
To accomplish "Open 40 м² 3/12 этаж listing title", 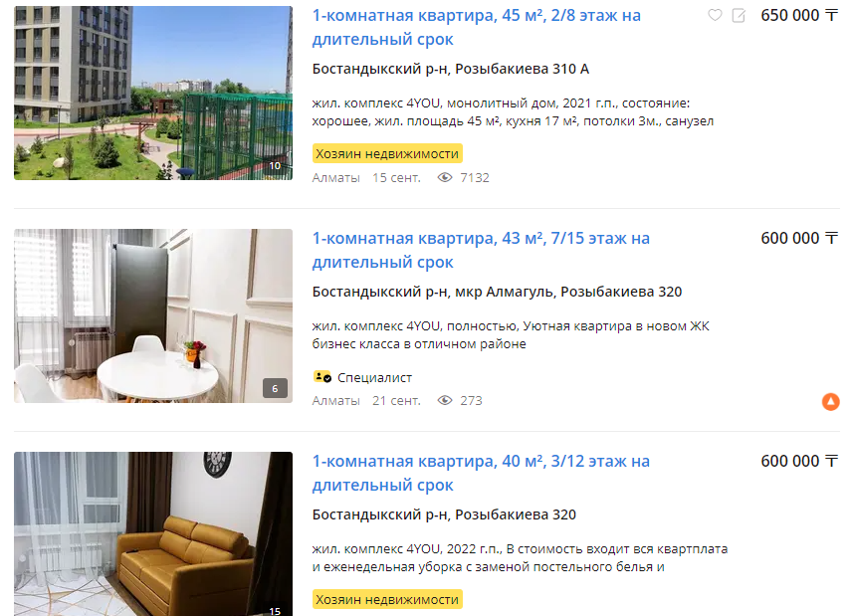I will tap(481, 473).
